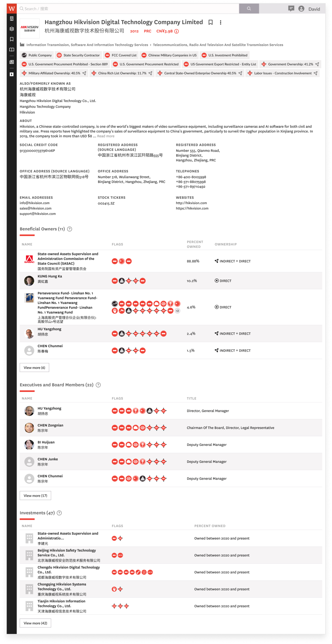Click the help icon next to Beneficial Owners
332x644 pixels.
point(70,229)
